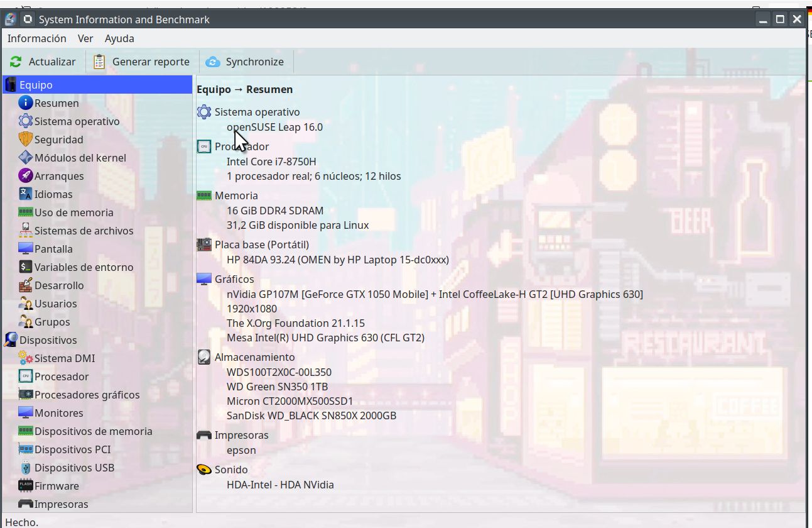The height and width of the screenshot is (528, 812).
Task: Open the Ver menu
Action: point(85,38)
